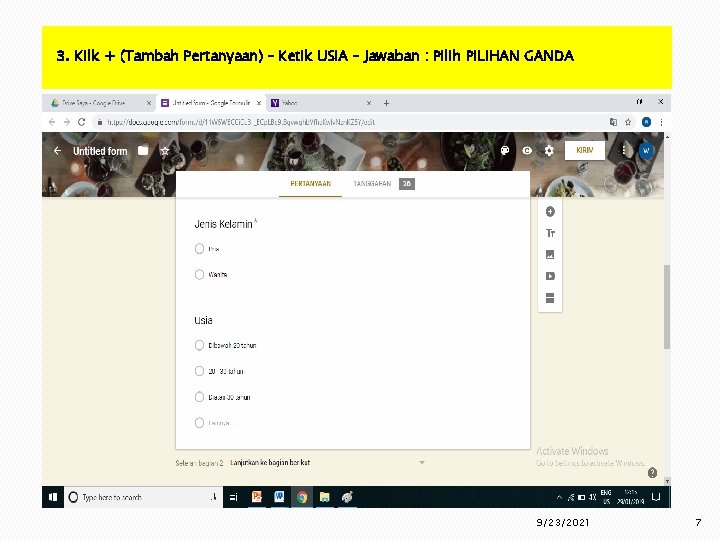The height and width of the screenshot is (540, 720).
Task: Click the response count badge on TANGGAPAN
Action: click(x=406, y=184)
